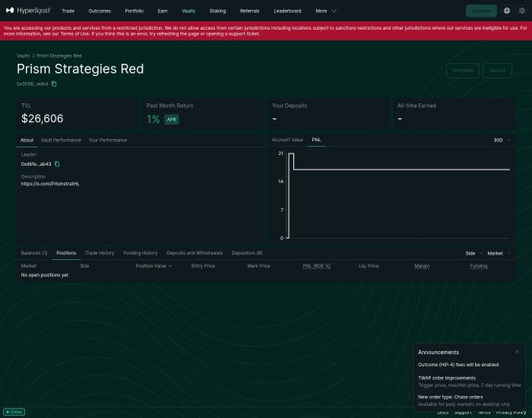Go to the Staking page
The width and height of the screenshot is (532, 418).
pyautogui.click(x=217, y=11)
